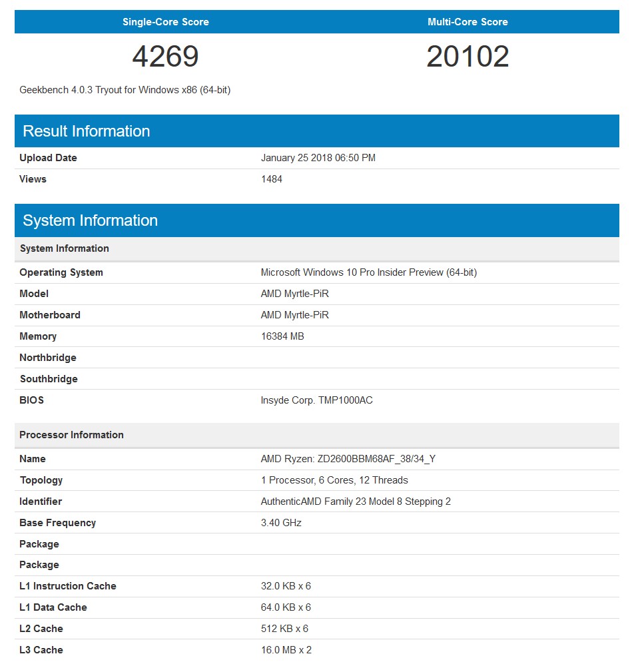Select the date January 25 2018 06:50 PM
This screenshot has height=672, width=634.
318,158
